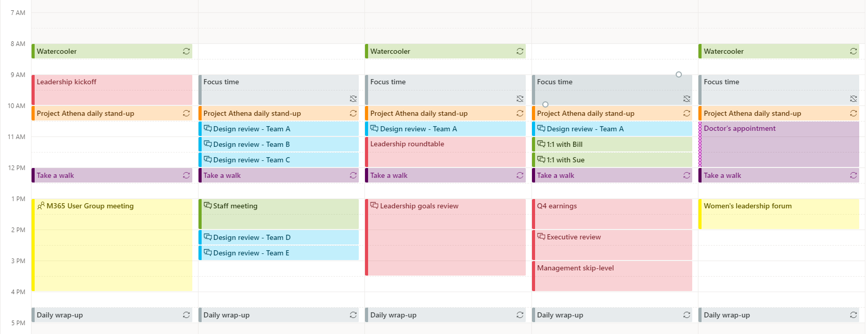
Task: Click the people icon on M365 User Group meeting
Action: point(41,206)
